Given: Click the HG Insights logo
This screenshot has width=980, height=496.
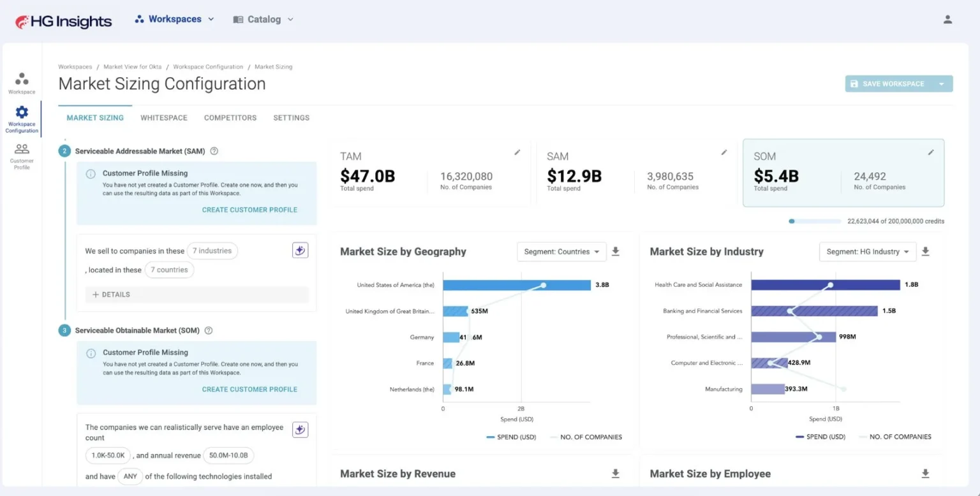Looking at the screenshot, I should (x=63, y=21).
